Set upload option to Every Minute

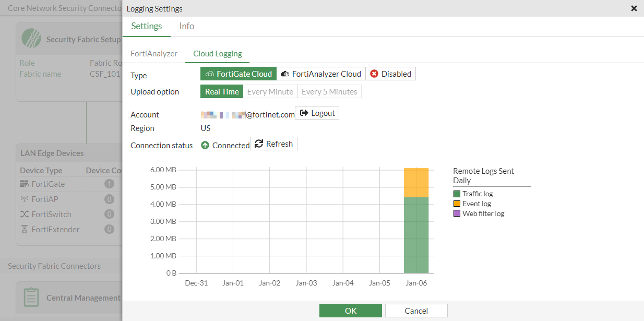[270, 91]
